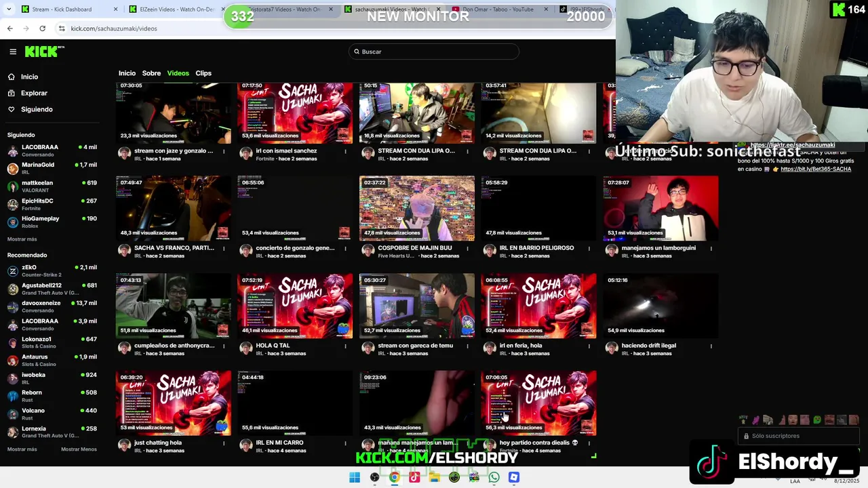
Task: Open MarinaGold channel avatar in sidebar
Action: [x=13, y=168]
